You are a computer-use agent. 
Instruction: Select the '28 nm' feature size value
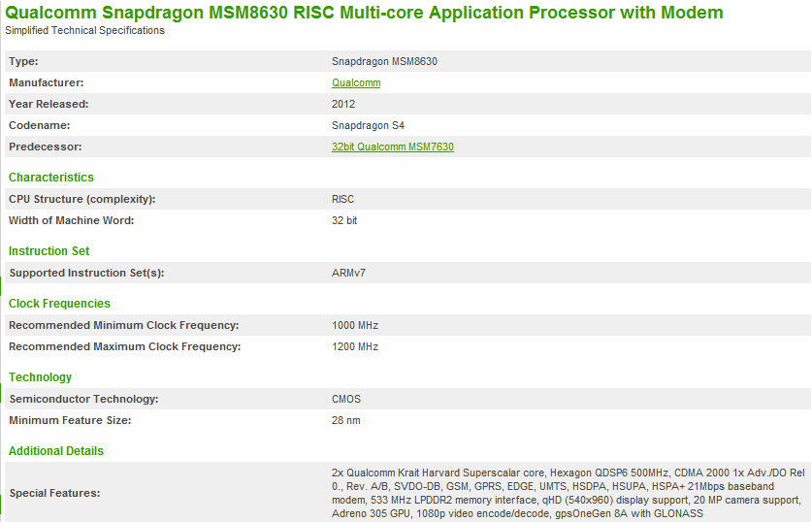click(x=346, y=420)
